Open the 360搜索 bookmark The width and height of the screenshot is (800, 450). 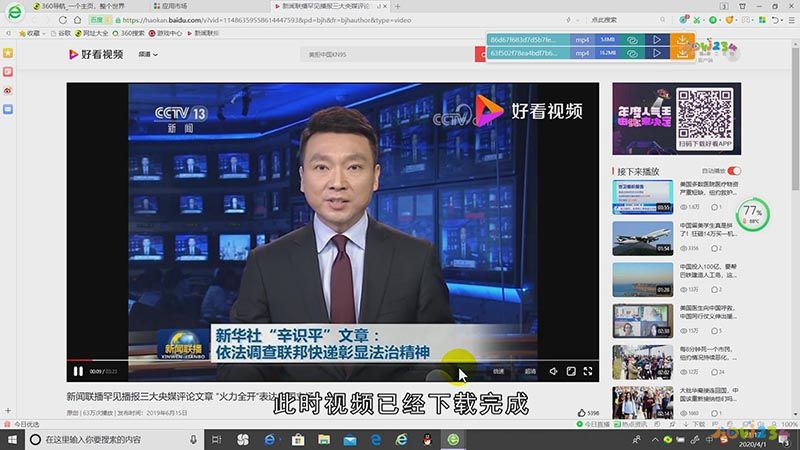(x=129, y=33)
